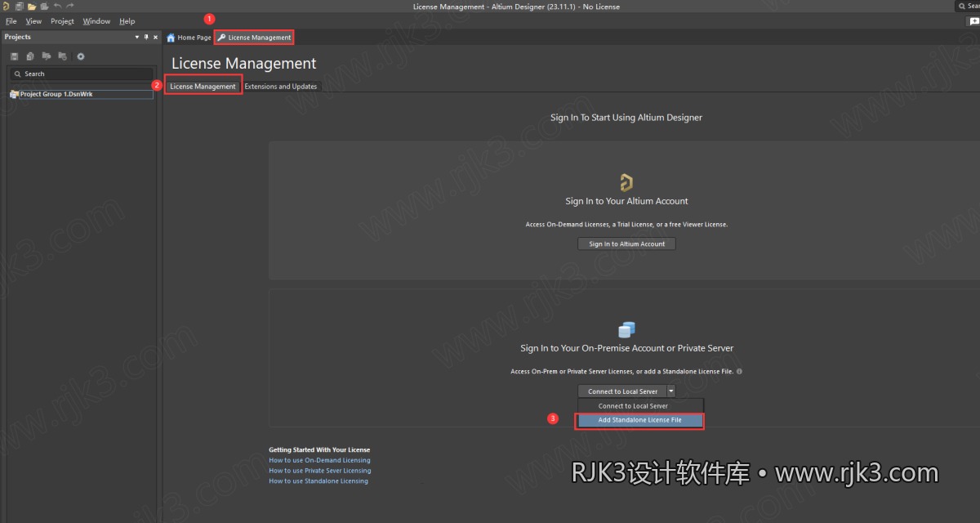980x523 pixels.
Task: Click the Connect to Local Server button
Action: click(622, 391)
